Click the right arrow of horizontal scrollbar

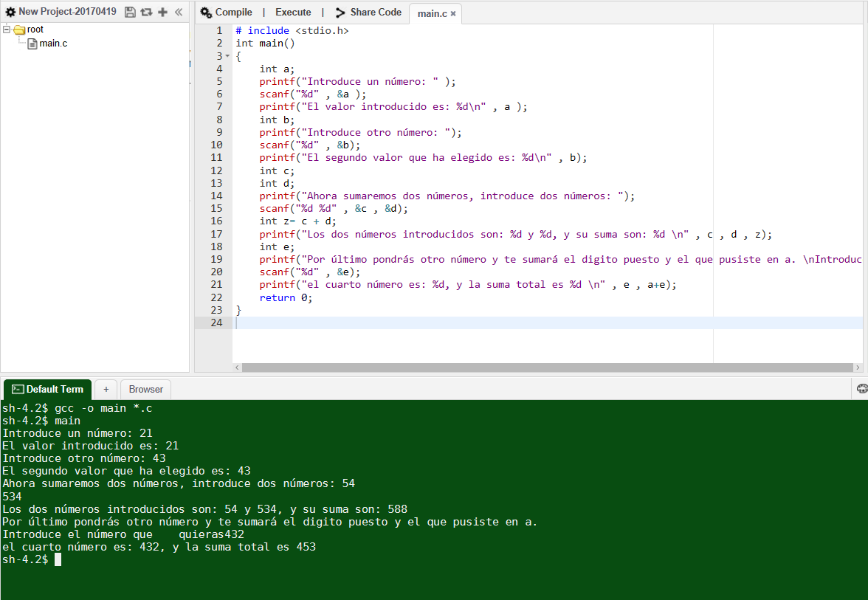858,368
